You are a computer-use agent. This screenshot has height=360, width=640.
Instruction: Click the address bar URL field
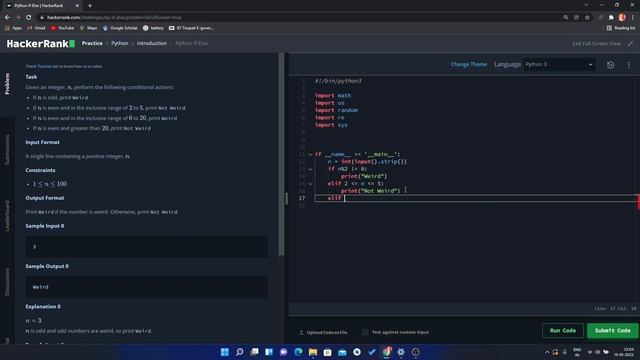[x=302, y=18]
